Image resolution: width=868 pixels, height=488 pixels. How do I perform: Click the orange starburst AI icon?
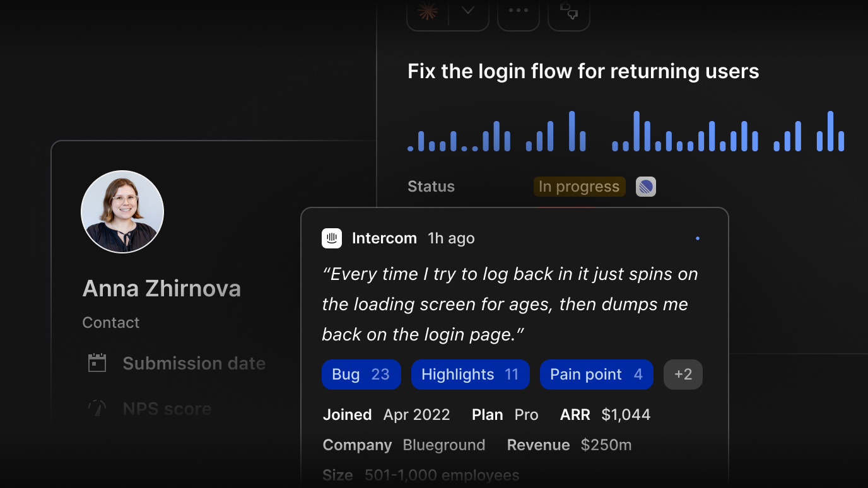click(428, 11)
